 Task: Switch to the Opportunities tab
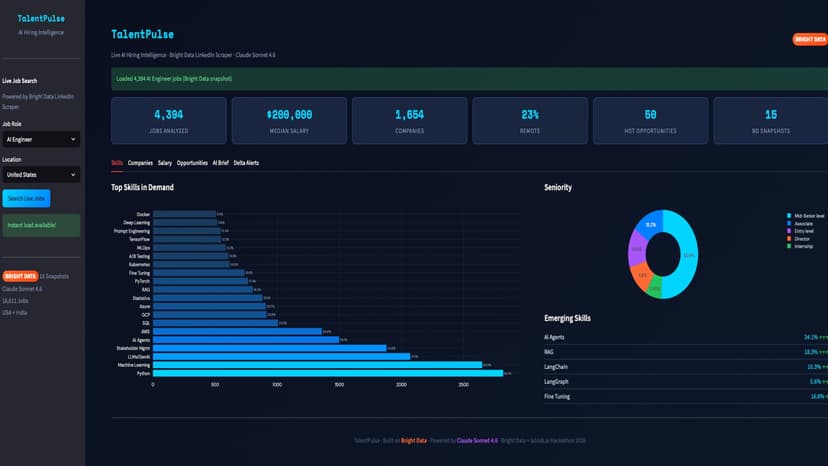tap(192, 163)
